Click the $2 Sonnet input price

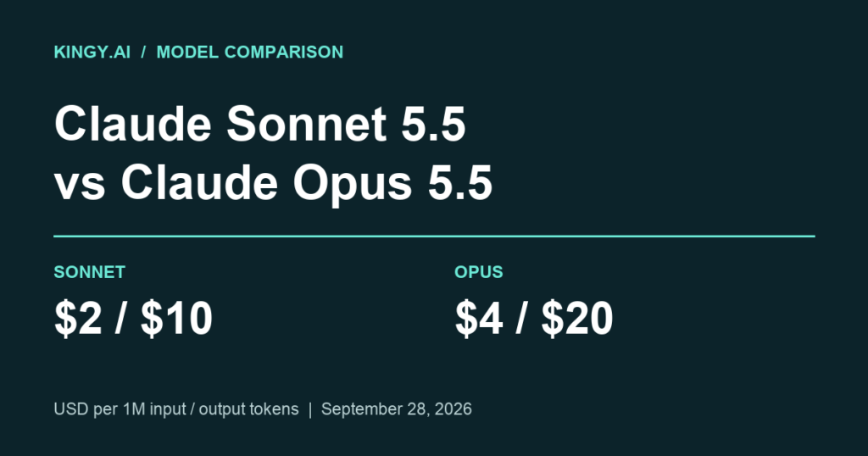78,318
